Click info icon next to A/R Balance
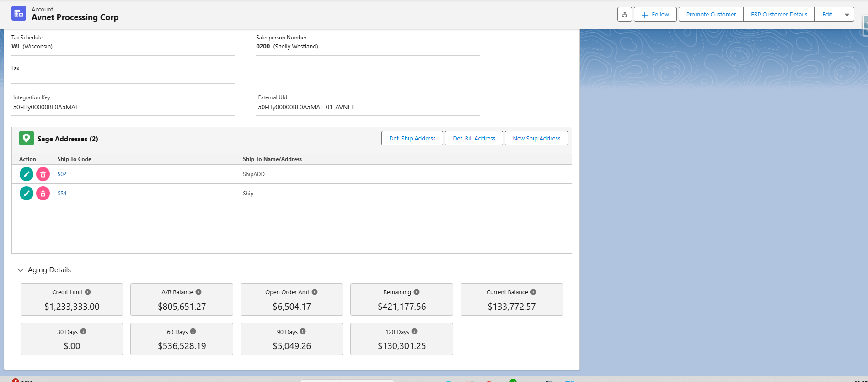 pyautogui.click(x=198, y=292)
